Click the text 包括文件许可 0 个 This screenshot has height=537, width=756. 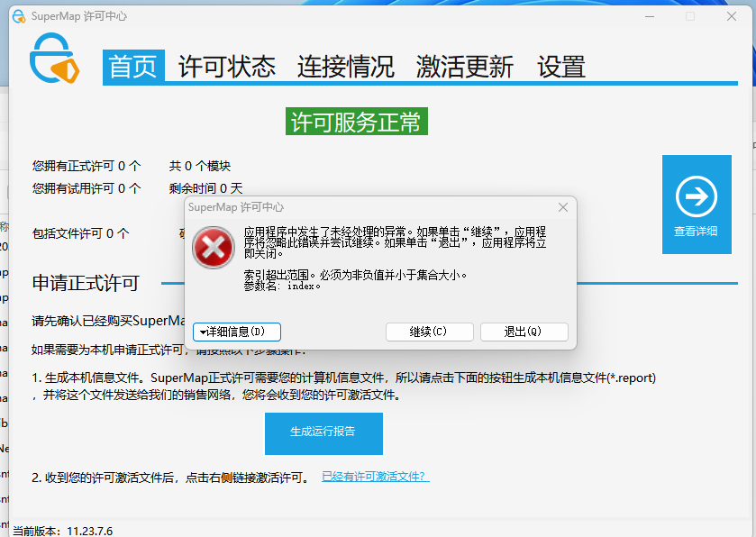point(80,233)
